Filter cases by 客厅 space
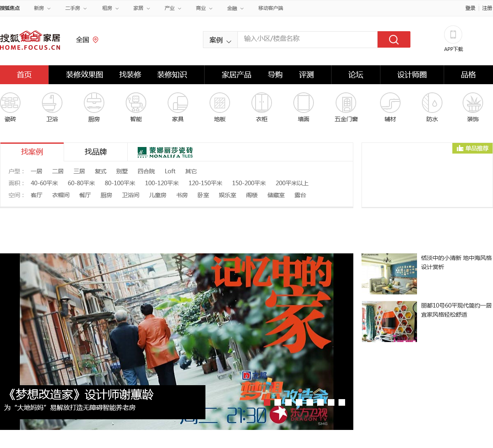 point(37,195)
